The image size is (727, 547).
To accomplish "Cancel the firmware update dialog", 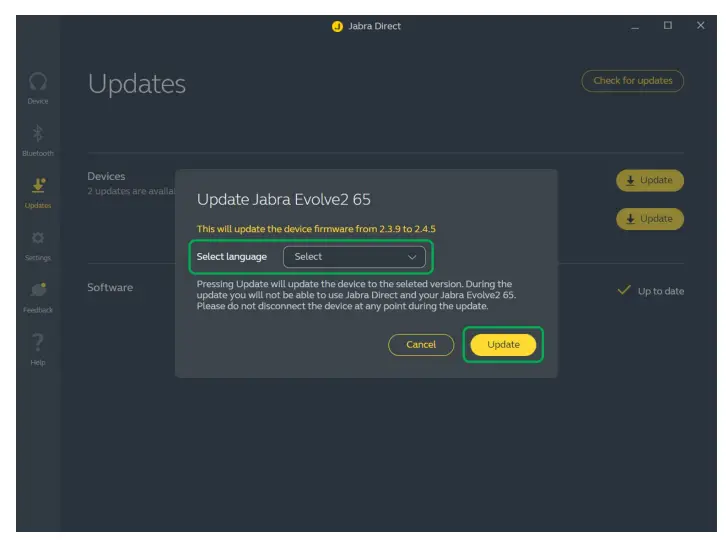I will (x=421, y=345).
